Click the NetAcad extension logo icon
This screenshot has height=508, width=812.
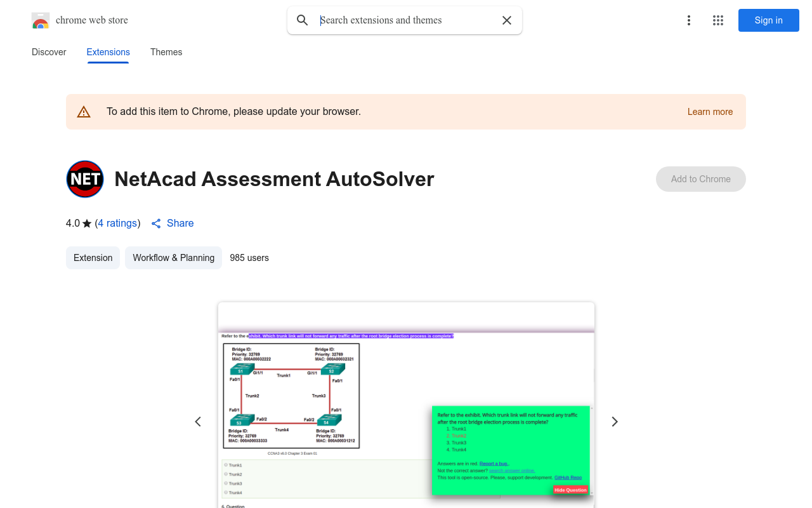[x=85, y=179]
